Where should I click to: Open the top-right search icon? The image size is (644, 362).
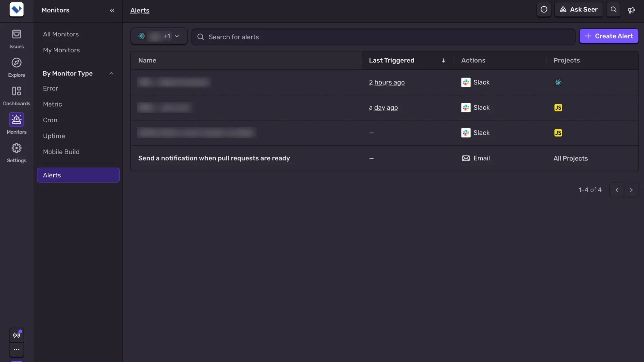(x=613, y=9)
